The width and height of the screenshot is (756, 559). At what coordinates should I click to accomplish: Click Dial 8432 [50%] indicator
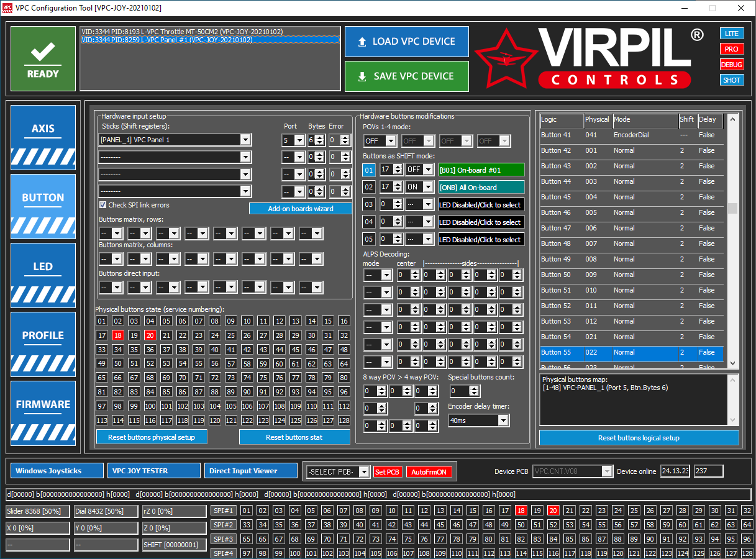click(x=106, y=511)
